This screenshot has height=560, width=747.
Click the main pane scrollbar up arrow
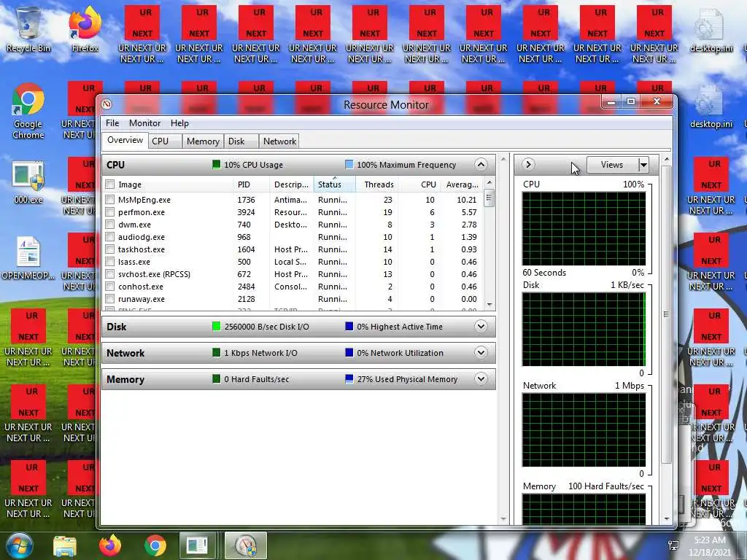click(x=503, y=160)
